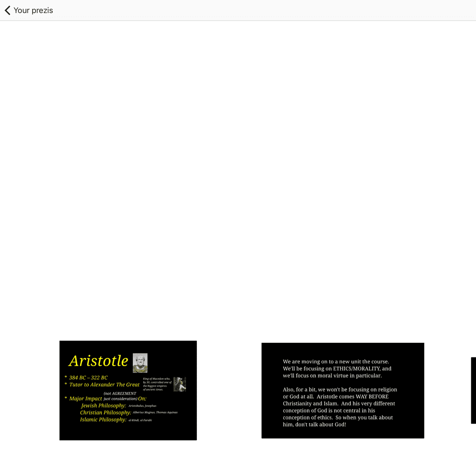Click the 'Also, for a bit' paragraph
Viewport: 476px width, 476px height.
(340, 407)
